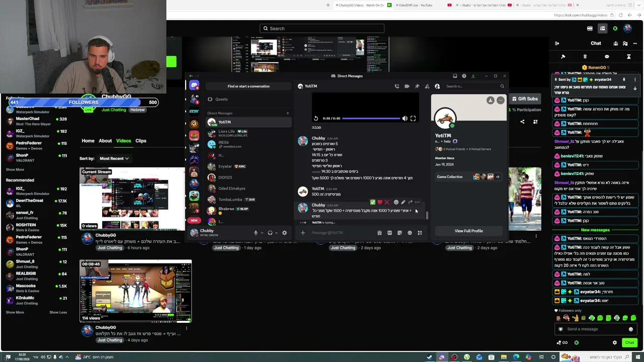Open Discord home direct messages button
Image resolution: width=644 pixels, height=362 pixels.
coord(194,86)
